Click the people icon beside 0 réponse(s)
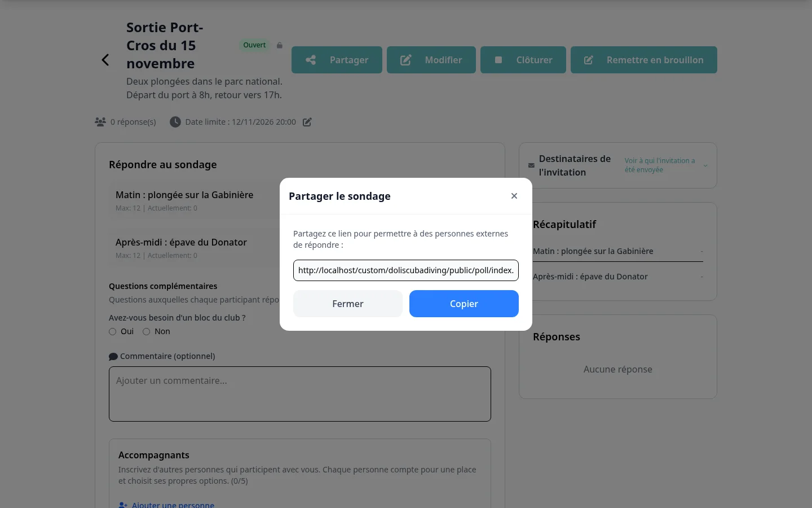 (x=100, y=122)
